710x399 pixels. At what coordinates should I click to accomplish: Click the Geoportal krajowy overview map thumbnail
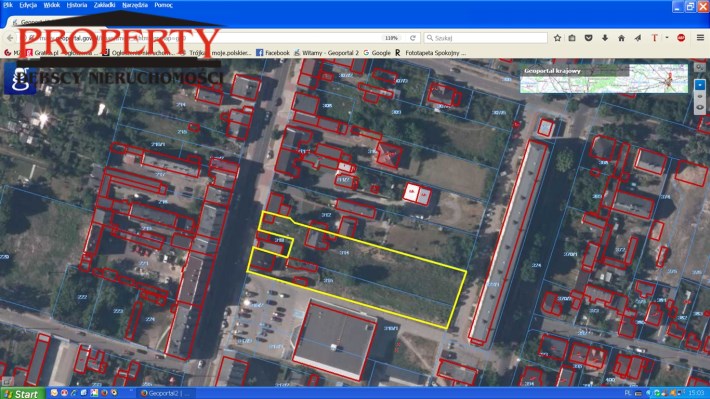coord(604,78)
